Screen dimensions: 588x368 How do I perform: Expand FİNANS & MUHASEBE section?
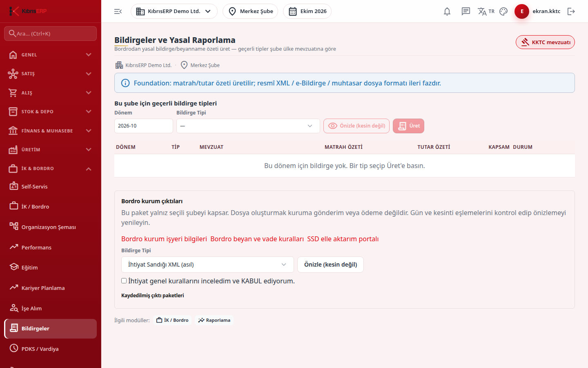click(x=50, y=131)
